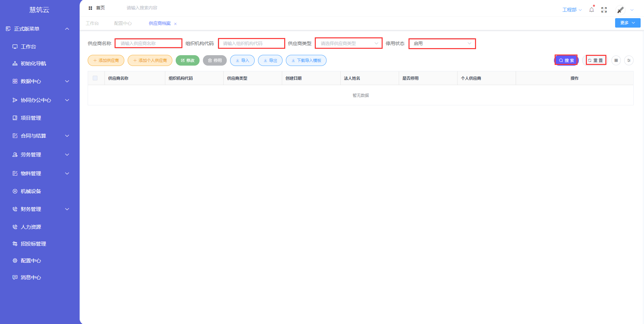Toggle fullscreen mode icon
The height and width of the screenshot is (324, 644).
[x=604, y=10]
